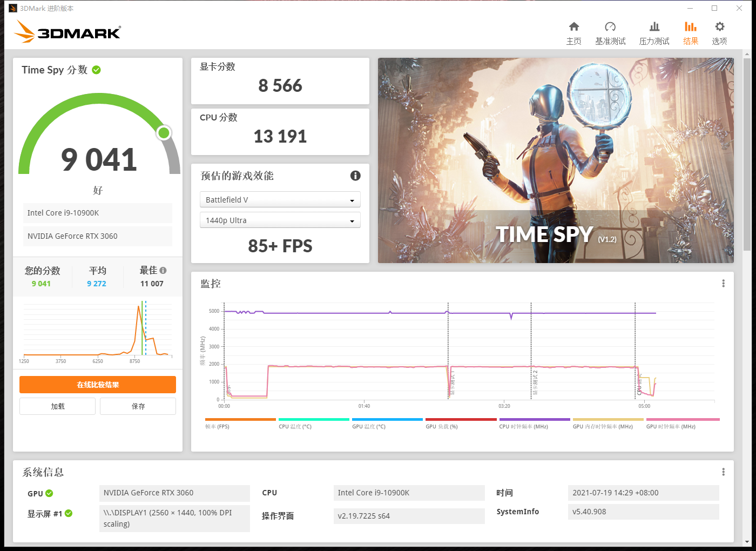
Task: Open the 基准测试 benchmark gauge icon
Action: pos(610,26)
